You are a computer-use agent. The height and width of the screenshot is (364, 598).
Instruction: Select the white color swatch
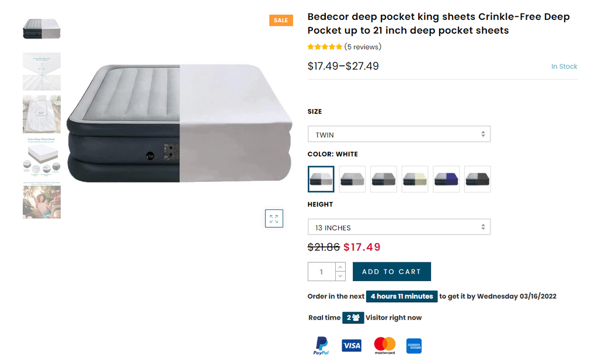(321, 179)
